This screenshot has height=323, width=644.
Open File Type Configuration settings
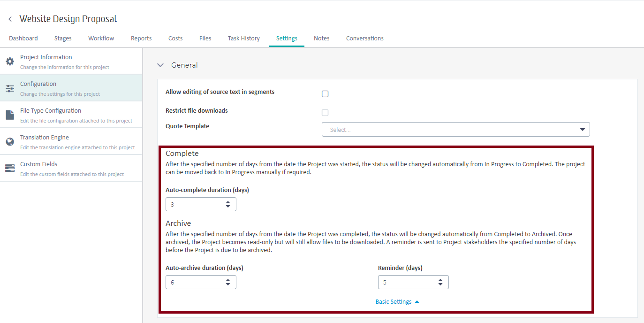pyautogui.click(x=71, y=115)
